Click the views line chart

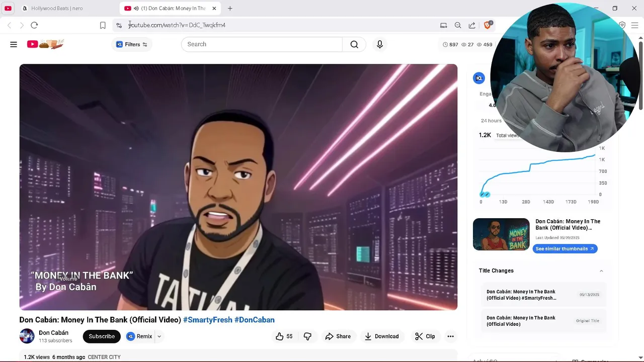[x=537, y=173]
